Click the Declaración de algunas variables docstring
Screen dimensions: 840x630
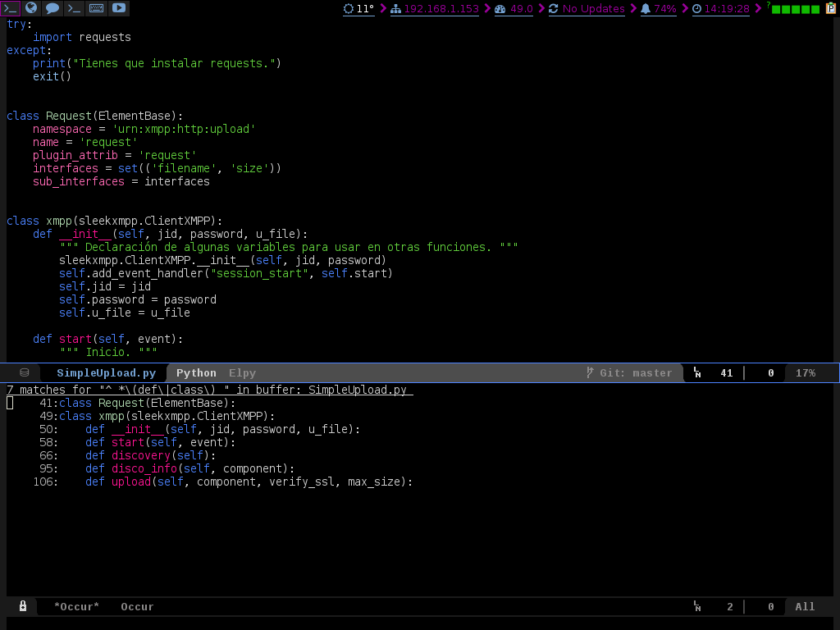tap(289, 247)
